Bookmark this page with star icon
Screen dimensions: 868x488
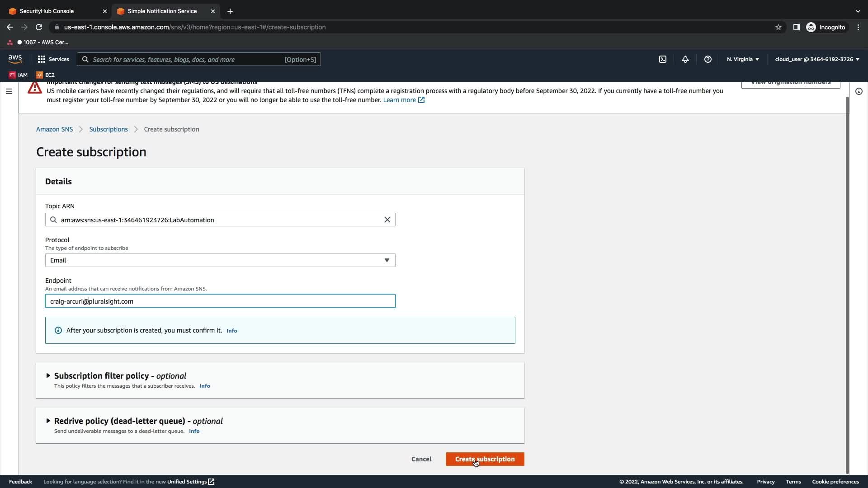pos(778,27)
